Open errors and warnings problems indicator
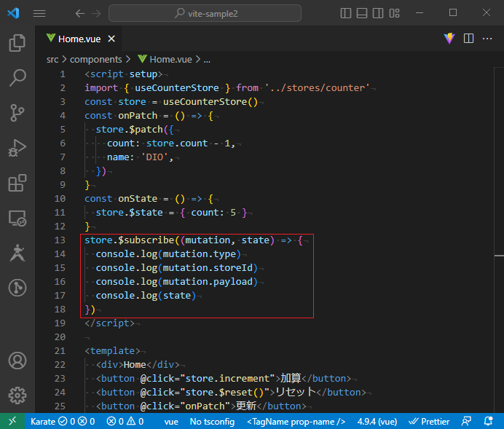Screen dimensions: 504x429 125,421
